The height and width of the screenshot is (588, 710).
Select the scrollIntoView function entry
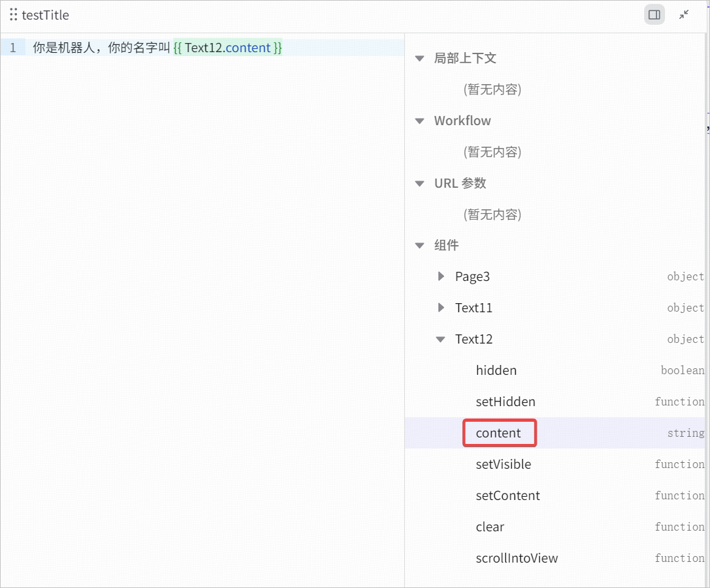[555, 557]
